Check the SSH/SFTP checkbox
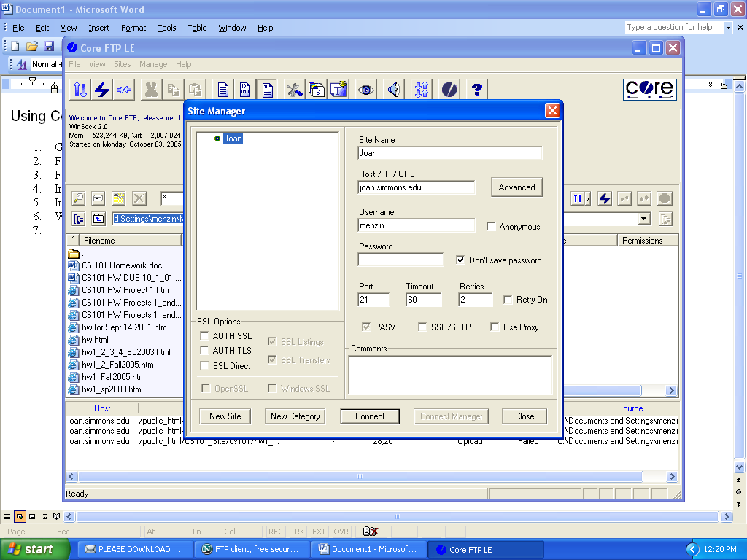Viewport: 747px width, 560px height. point(422,327)
